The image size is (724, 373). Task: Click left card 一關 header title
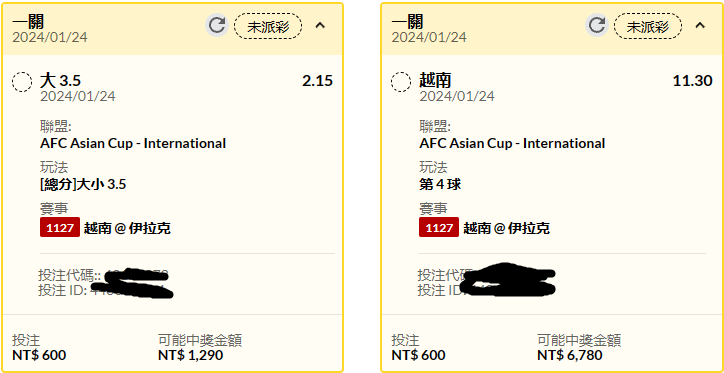coord(28,21)
